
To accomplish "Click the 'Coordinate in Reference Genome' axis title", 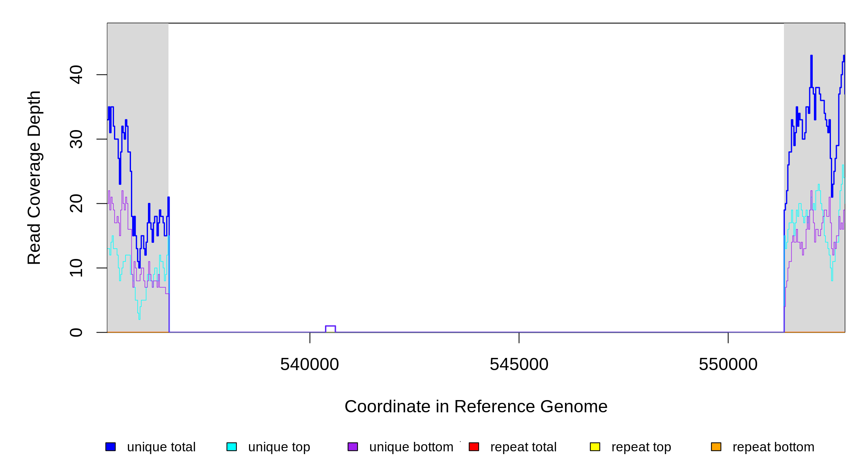I will [x=476, y=406].
